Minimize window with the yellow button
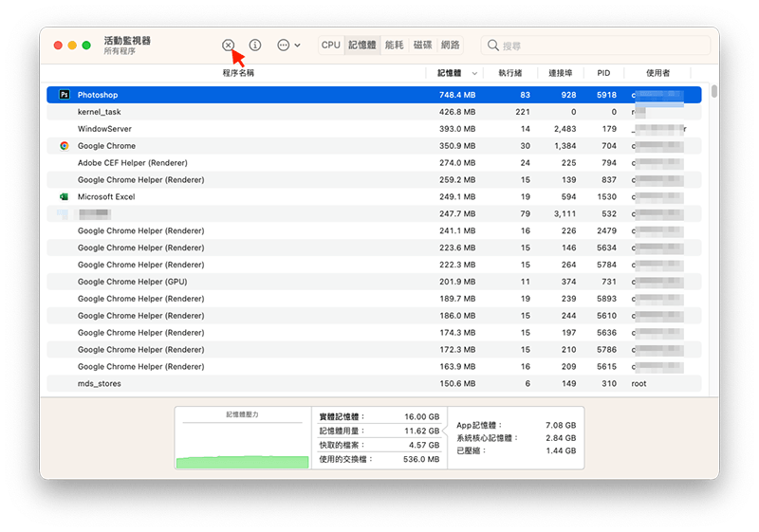Viewport: 759px width, 532px height. click(72, 45)
